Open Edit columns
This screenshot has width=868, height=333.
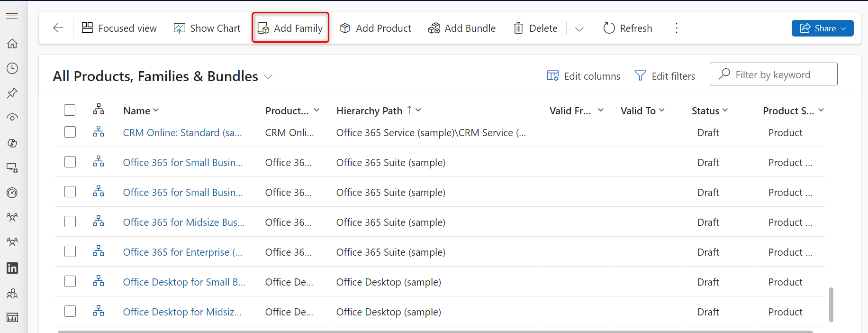tap(584, 76)
